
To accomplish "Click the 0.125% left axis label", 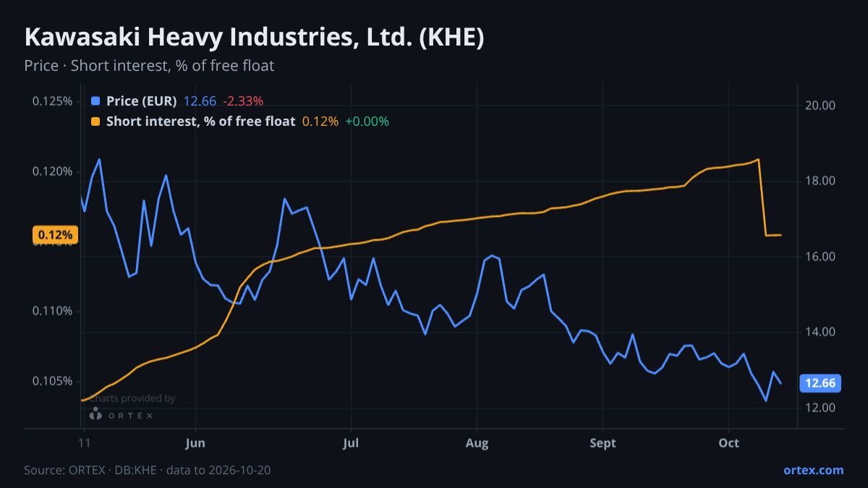I will (52, 101).
